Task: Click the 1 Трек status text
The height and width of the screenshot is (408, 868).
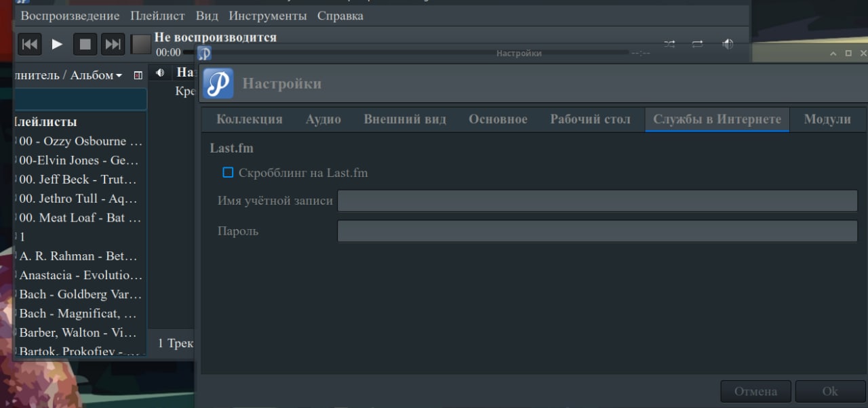Action: 176,344
